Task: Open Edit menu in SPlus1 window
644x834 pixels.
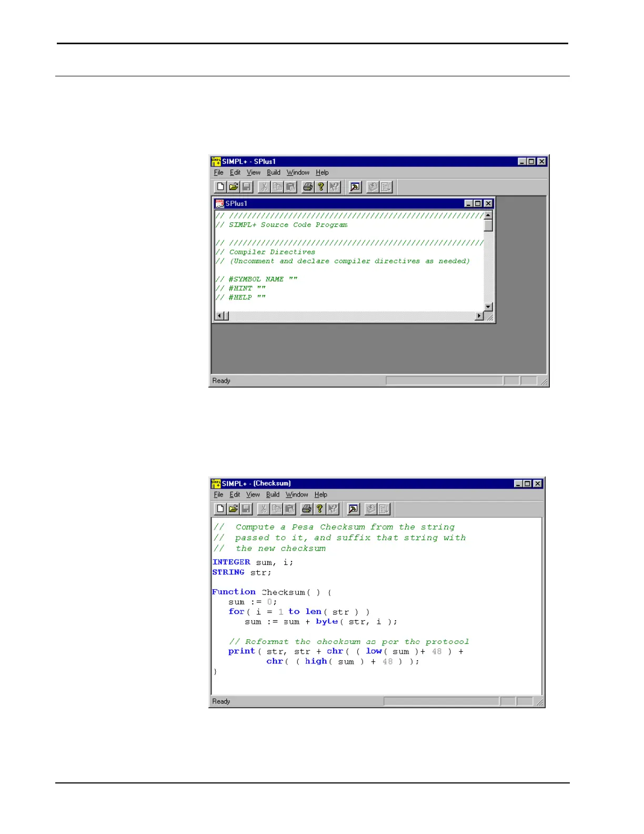Action: pyautogui.click(x=235, y=173)
